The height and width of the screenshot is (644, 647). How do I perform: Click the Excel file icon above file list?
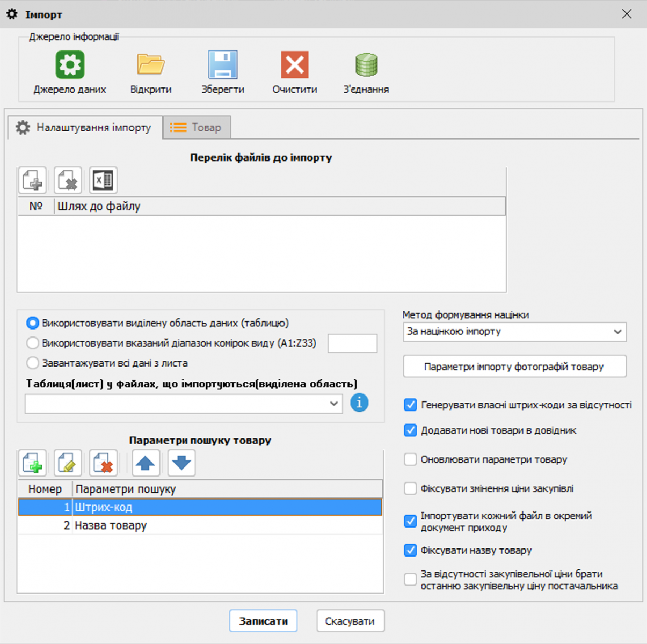103,180
